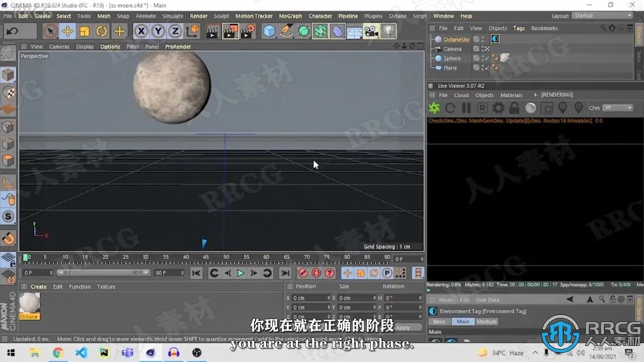Click the Pen spline tool icon
The height and width of the screenshot is (362, 644).
click(287, 32)
